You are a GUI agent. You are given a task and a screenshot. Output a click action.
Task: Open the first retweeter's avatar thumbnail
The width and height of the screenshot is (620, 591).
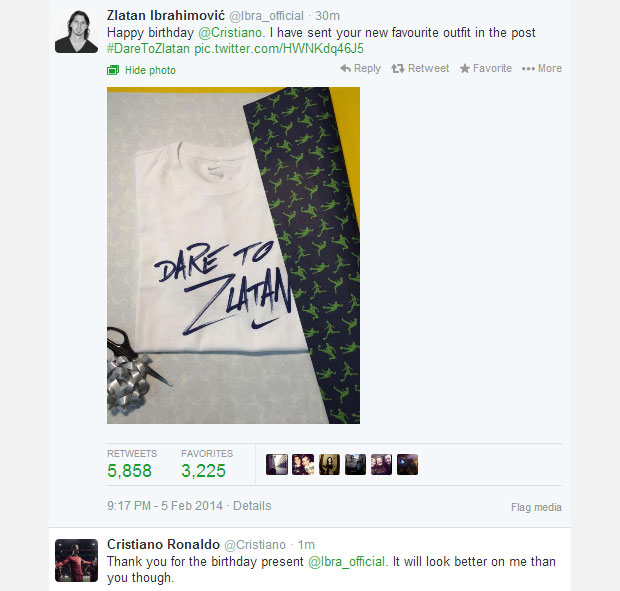point(277,464)
